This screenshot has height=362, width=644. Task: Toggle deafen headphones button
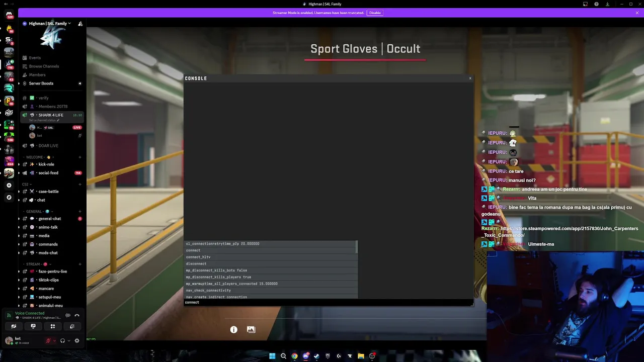point(62,341)
